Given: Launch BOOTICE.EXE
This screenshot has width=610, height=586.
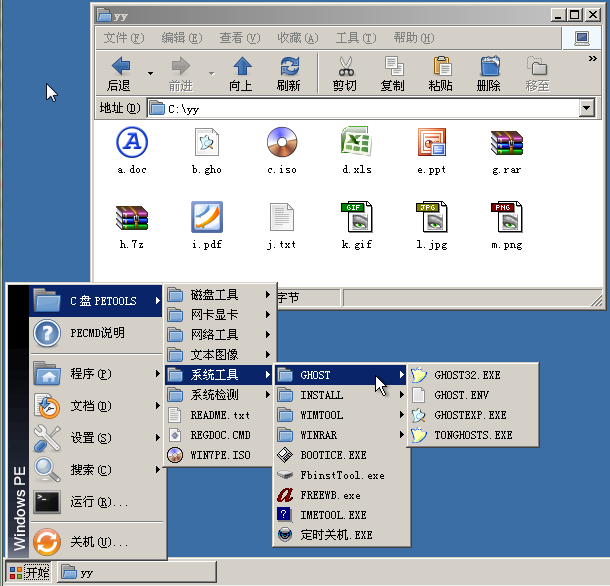Looking at the screenshot, I should (x=341, y=455).
